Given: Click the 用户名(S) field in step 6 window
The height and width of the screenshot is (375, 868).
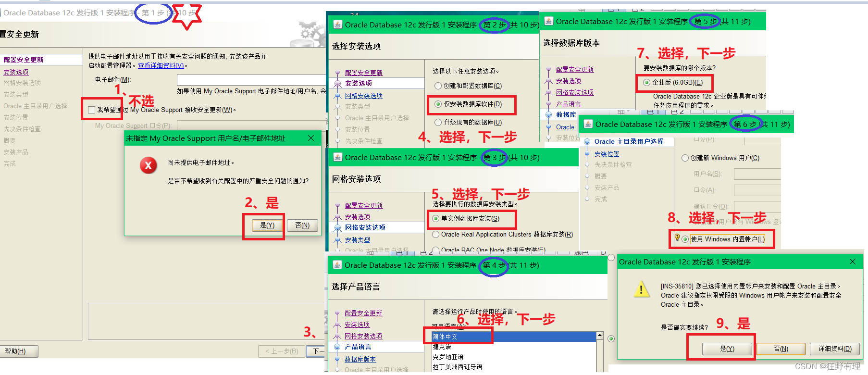Looking at the screenshot, I should (x=757, y=174).
